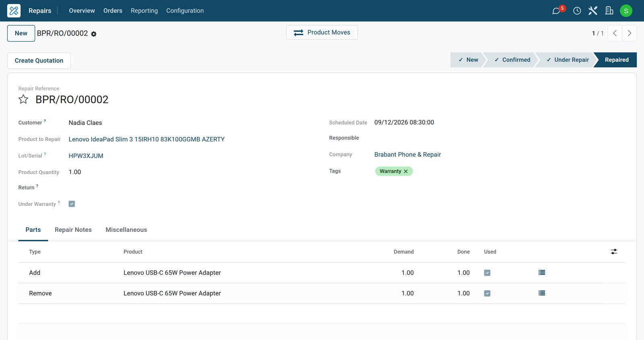
Task: Mark repair order with the favorite star
Action: pyautogui.click(x=23, y=100)
